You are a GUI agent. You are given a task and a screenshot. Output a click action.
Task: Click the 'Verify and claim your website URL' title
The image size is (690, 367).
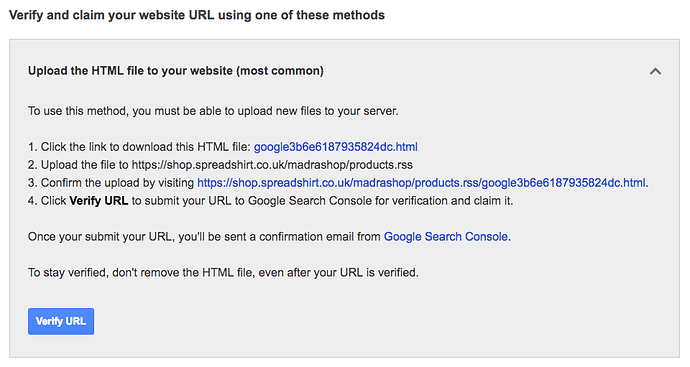[x=197, y=15]
